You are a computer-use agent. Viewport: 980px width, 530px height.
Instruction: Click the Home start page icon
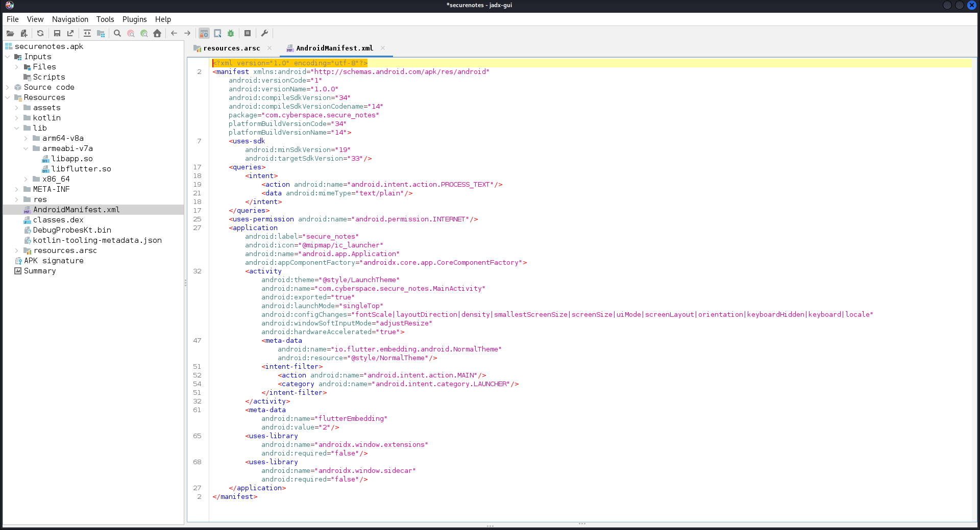(157, 33)
